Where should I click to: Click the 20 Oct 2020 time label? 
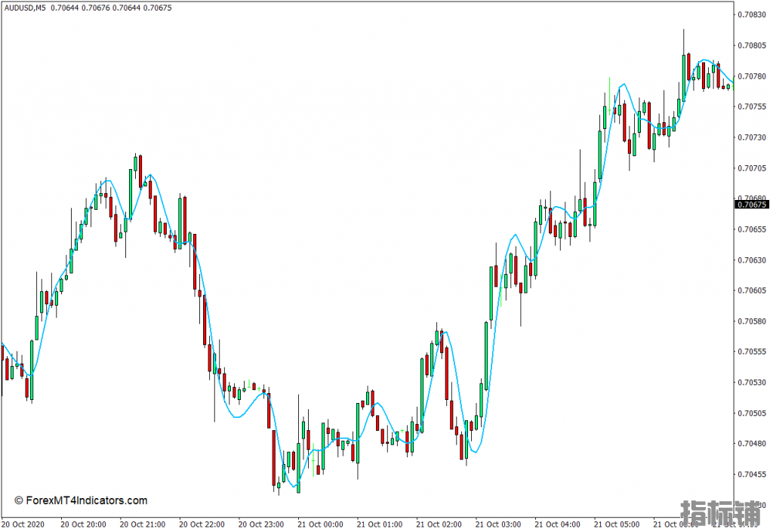(23, 524)
